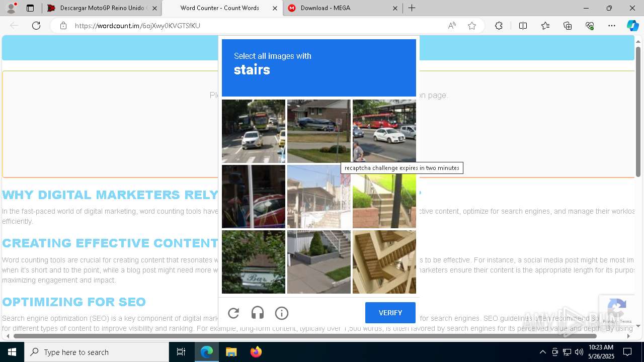The image size is (644, 362).
Task: Close the Word Counter tab
Action: pyautogui.click(x=275, y=8)
